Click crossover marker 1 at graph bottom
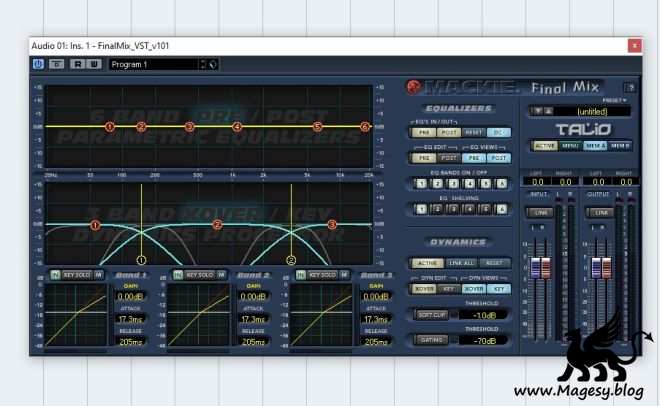The height and width of the screenshot is (406, 660). (x=141, y=260)
